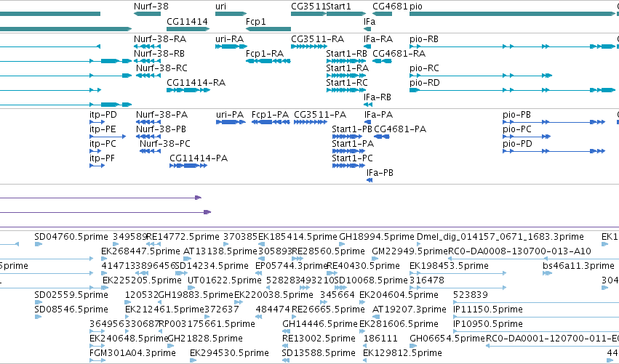Select the CG3511 gene label

[x=308, y=7]
